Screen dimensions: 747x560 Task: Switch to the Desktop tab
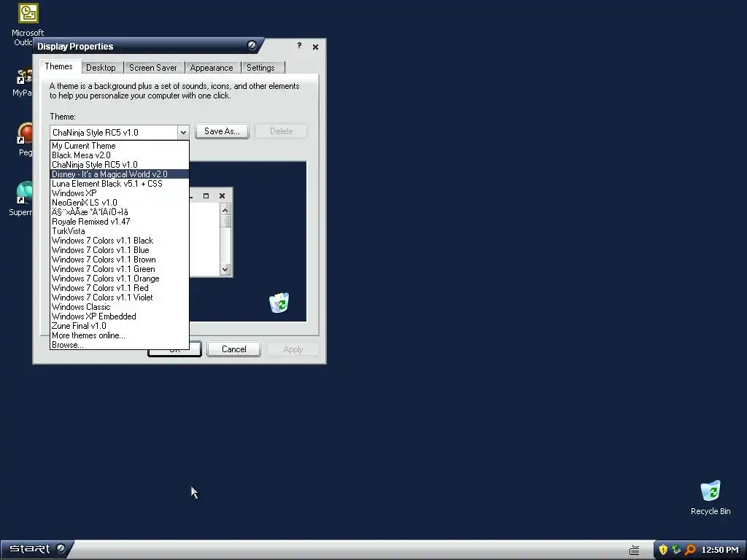coord(101,68)
